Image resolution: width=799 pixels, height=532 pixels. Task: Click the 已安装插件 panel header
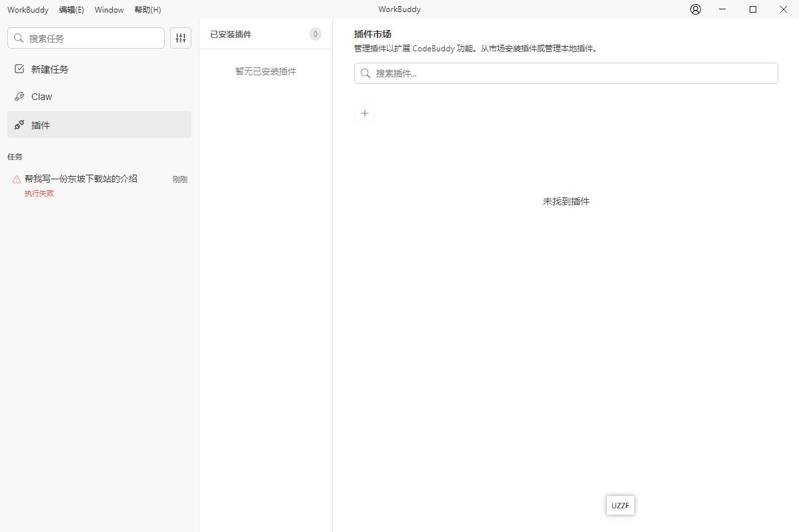pos(231,34)
